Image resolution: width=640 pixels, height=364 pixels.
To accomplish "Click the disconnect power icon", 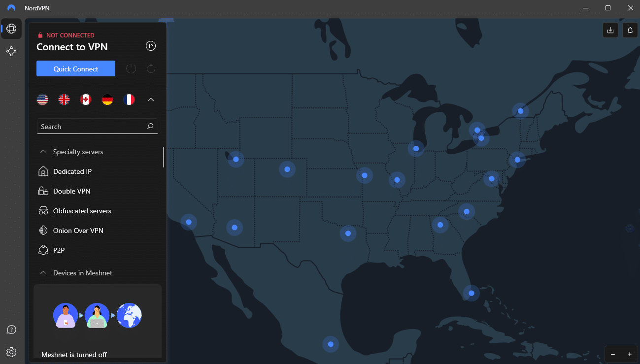I will (131, 68).
